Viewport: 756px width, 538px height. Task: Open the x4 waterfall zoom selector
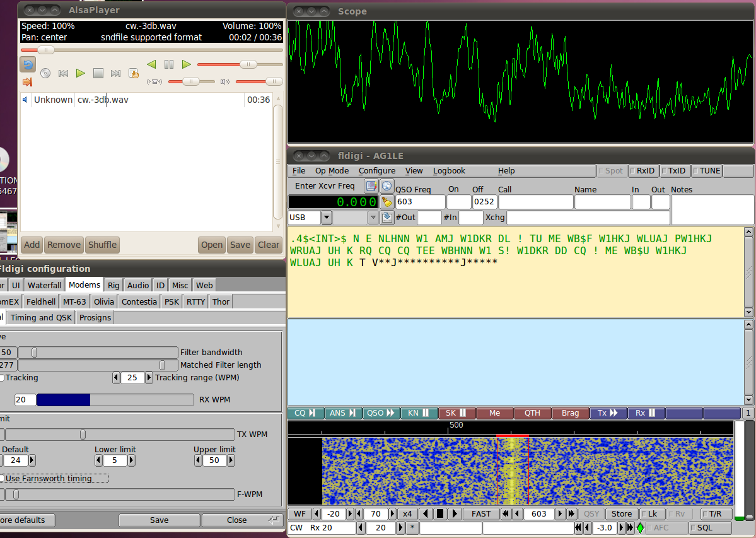[x=407, y=513]
